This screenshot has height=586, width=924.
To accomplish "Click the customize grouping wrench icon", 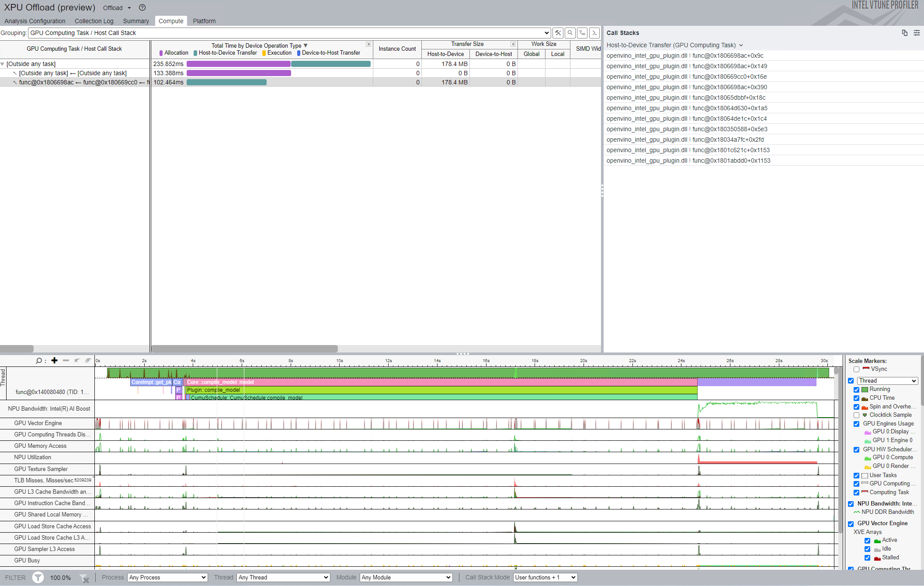I will (x=558, y=33).
